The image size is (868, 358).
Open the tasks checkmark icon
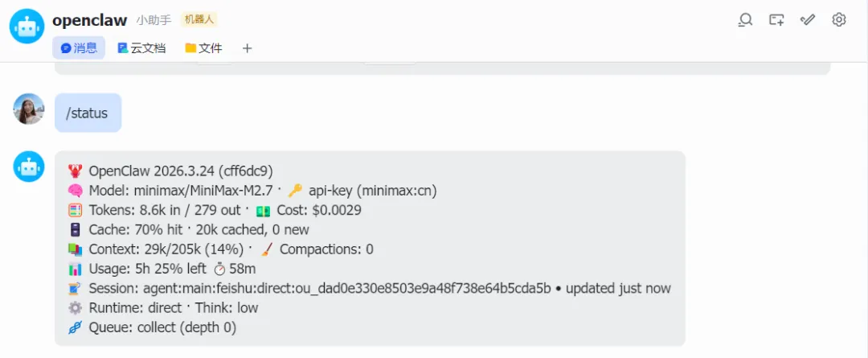(808, 20)
